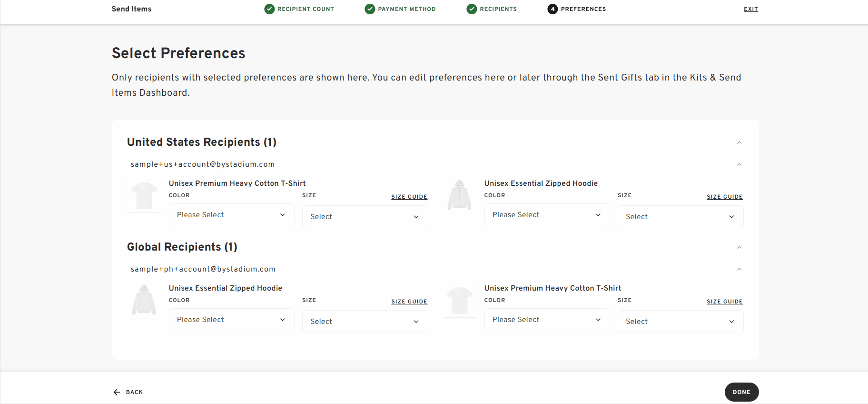The image size is (868, 404).
Task: Click T-shirt thumbnail for US recipient
Action: coord(144,196)
